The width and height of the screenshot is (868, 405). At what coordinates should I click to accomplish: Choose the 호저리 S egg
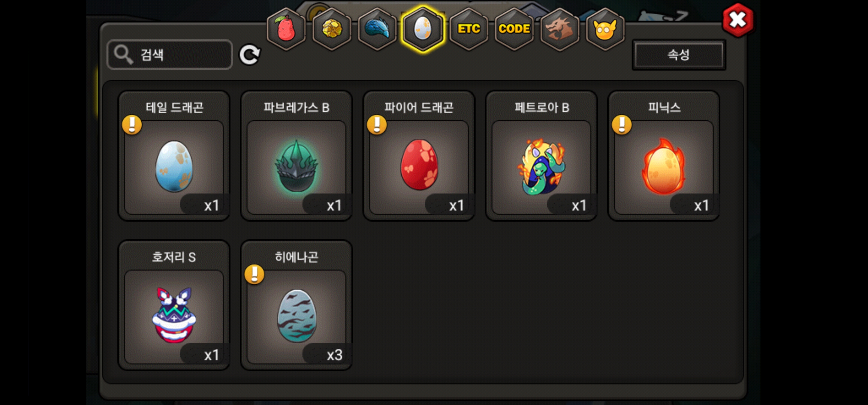pos(174,305)
